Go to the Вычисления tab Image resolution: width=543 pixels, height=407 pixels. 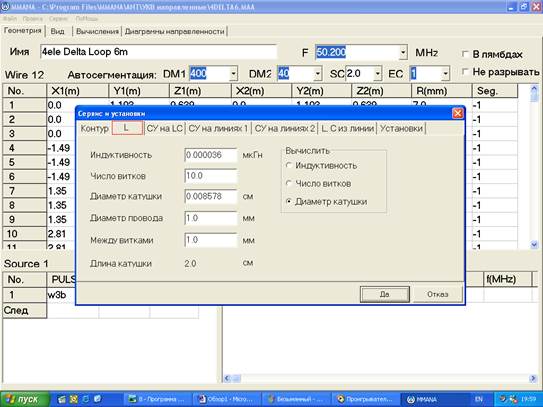(97, 32)
